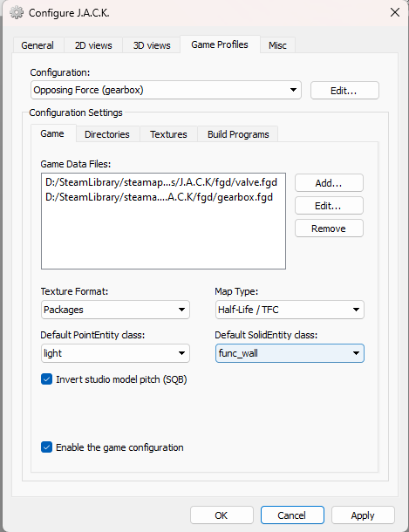Open the Textures sub-tab
Screen dimensions: 409x532
pos(168,134)
